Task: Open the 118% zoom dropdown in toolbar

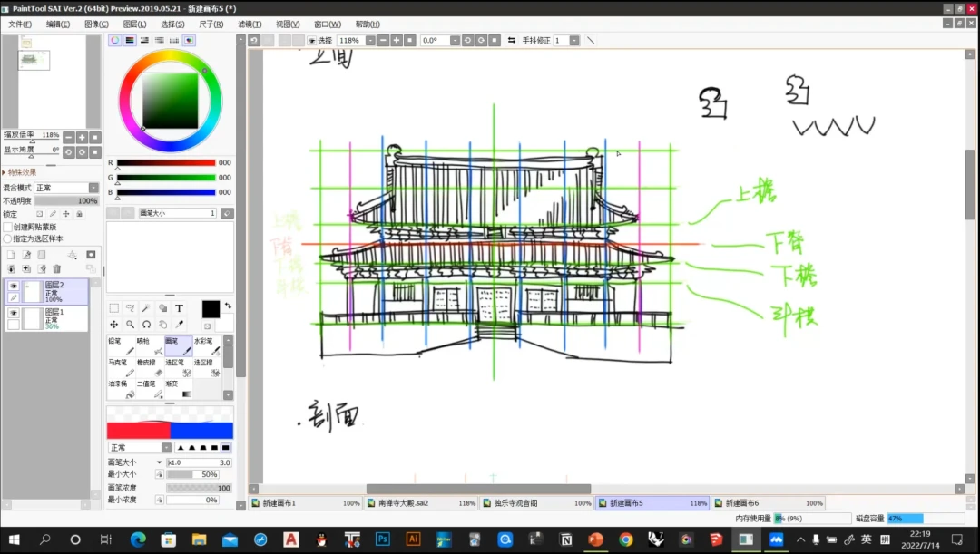Action: [x=370, y=40]
